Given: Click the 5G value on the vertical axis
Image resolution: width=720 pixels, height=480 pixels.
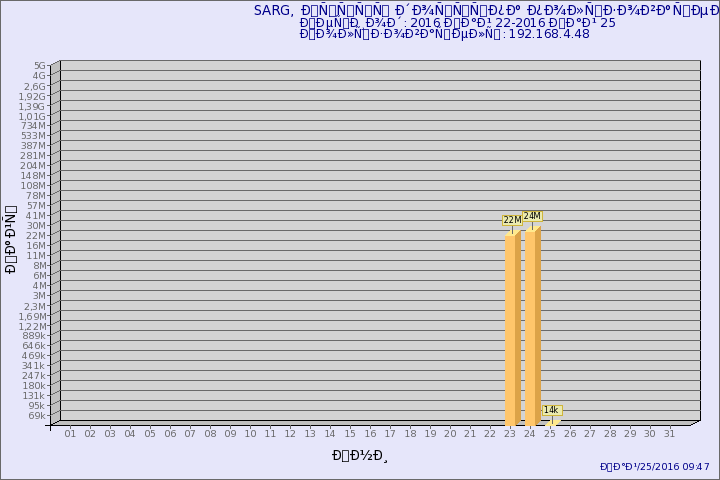Looking at the screenshot, I should click(39, 66).
